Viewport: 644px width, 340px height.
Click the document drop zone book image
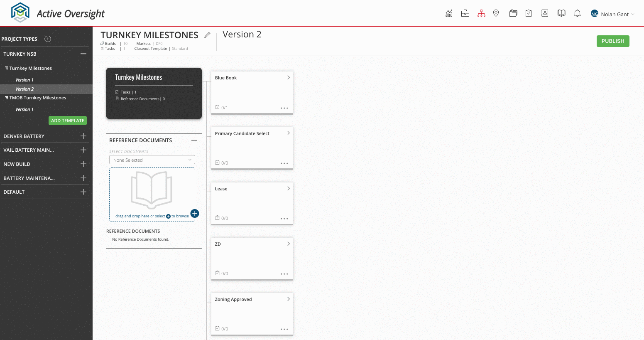[152, 190]
